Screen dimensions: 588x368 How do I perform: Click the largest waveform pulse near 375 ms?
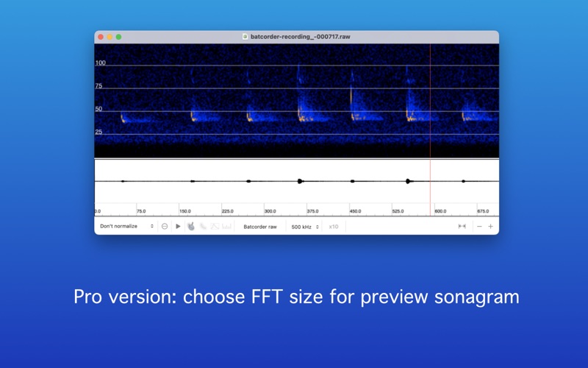300,181
